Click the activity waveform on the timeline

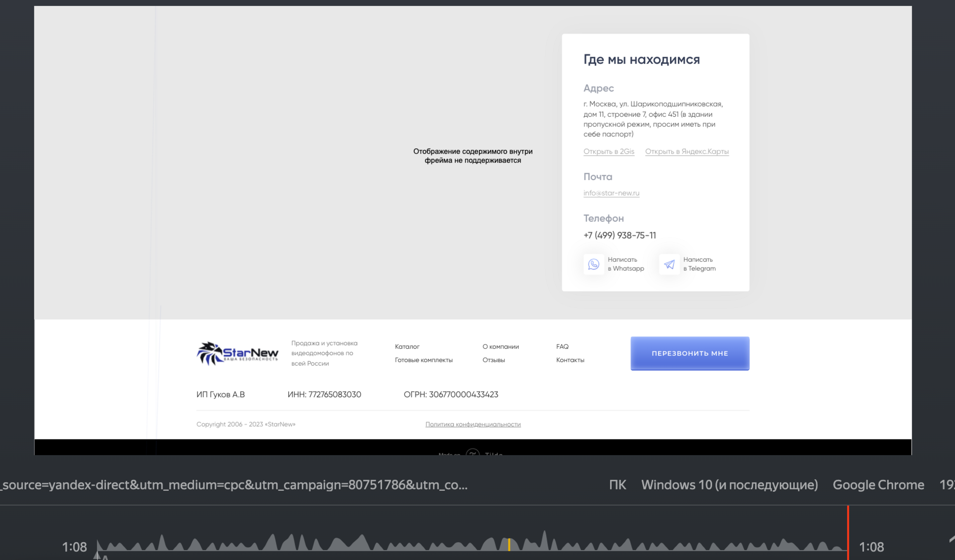click(x=472, y=542)
